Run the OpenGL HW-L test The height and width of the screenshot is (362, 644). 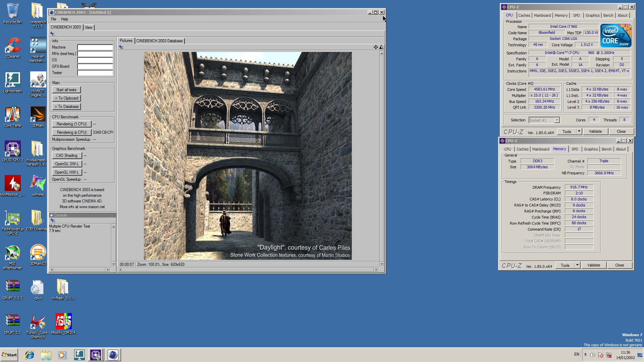67,172
